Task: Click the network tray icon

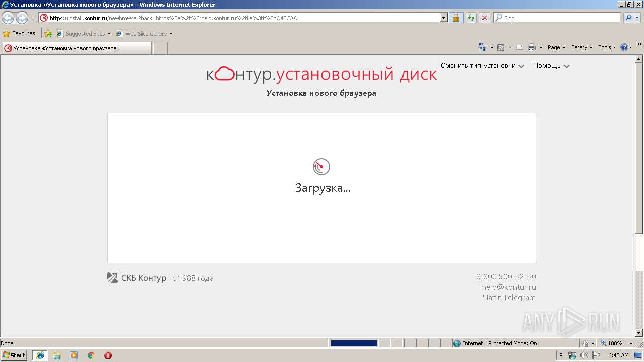Action: click(572, 355)
